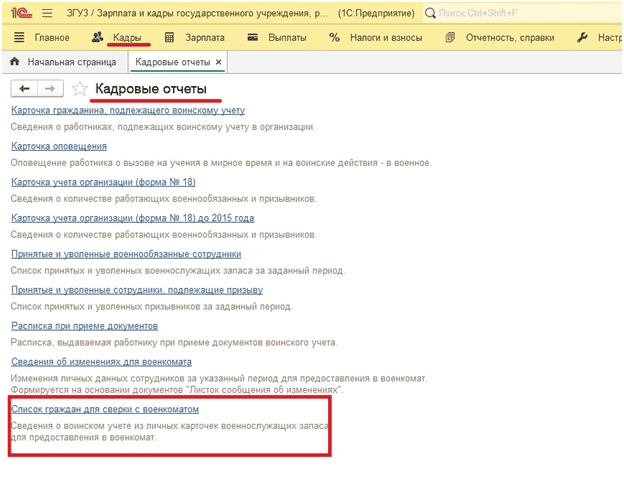Open the Зарплата section
Image resolution: width=624 pixels, height=481 pixels.
tap(205, 38)
